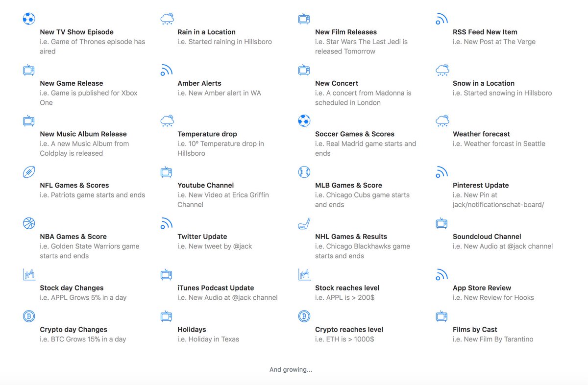Image resolution: width=588 pixels, height=385 pixels.
Task: Click the snow cloud icon above Snow in a Location
Action: coord(442,70)
